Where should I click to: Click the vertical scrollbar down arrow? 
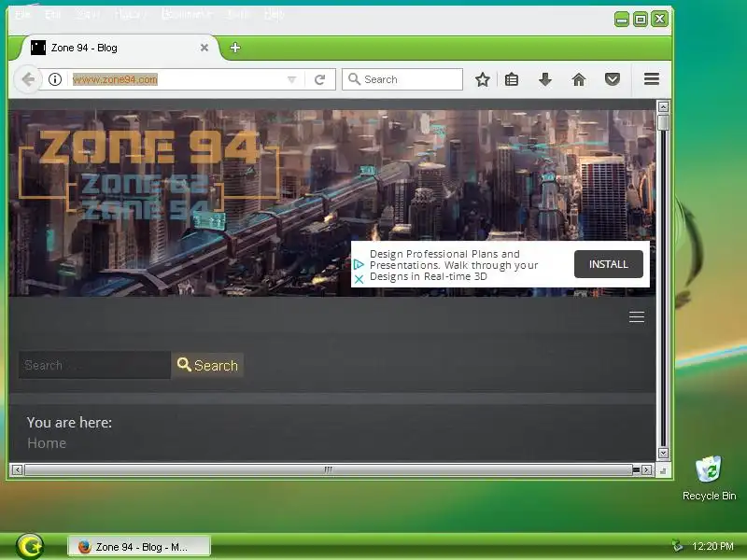tap(663, 453)
